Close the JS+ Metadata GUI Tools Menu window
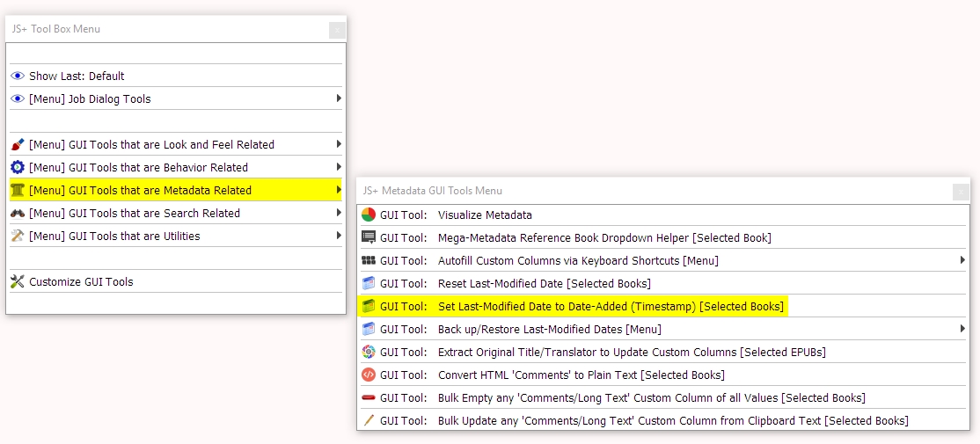Screen dimensions: 980x444 (x=962, y=192)
